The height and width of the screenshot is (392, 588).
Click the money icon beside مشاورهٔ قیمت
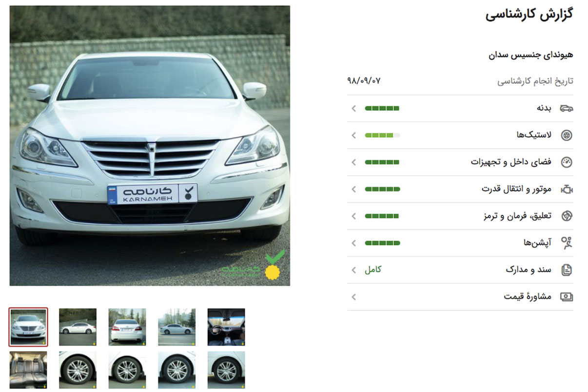click(x=567, y=297)
